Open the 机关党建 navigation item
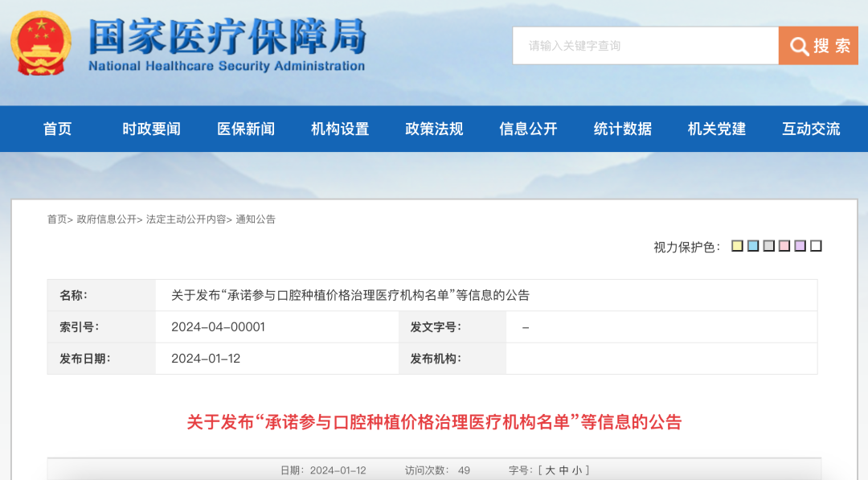This screenshot has height=480, width=868. (717, 129)
